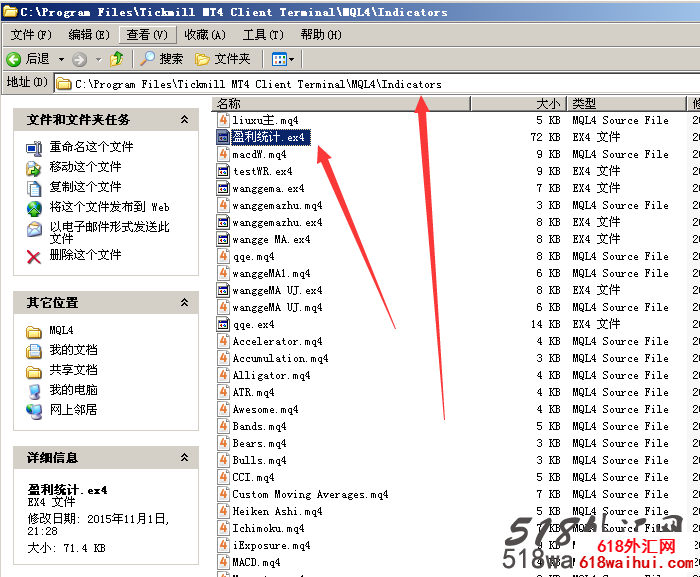Open the Forward button history dropdown
The width and height of the screenshot is (700, 577).
tap(99, 59)
